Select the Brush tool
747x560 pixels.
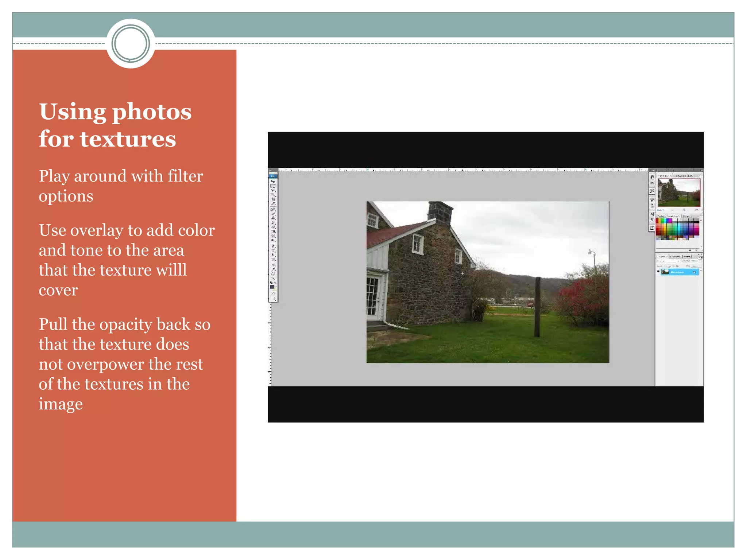273,214
